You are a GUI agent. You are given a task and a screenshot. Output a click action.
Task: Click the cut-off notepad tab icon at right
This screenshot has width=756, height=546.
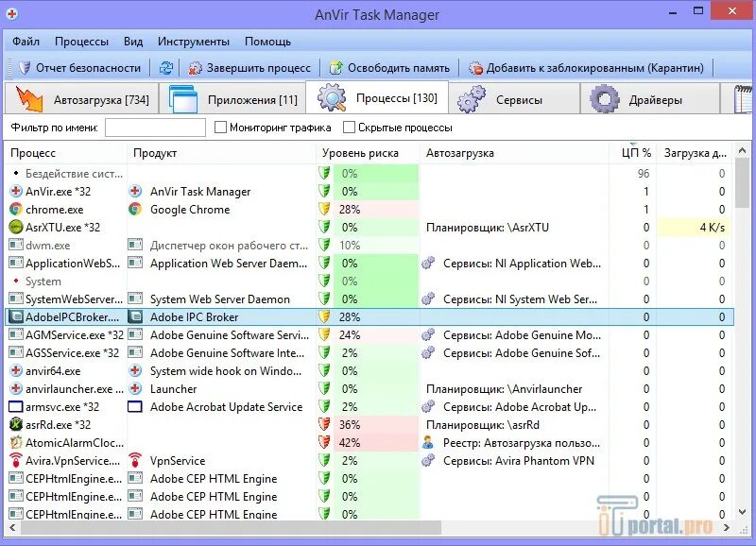[x=744, y=99]
